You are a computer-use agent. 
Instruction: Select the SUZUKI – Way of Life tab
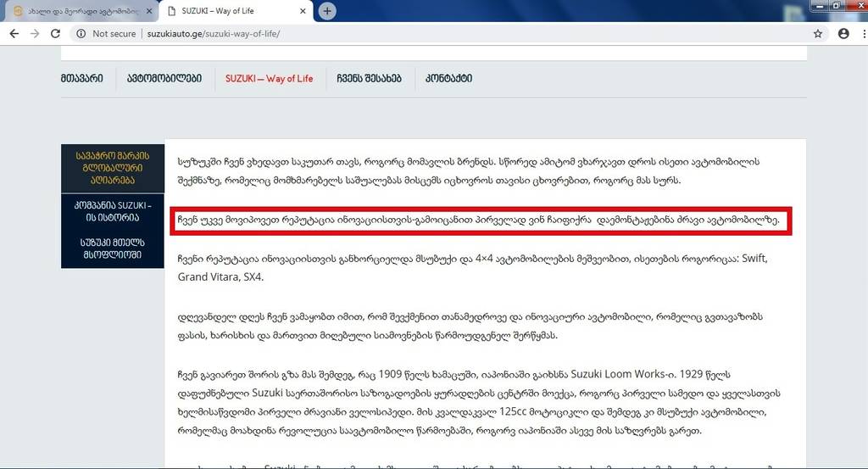coord(236,10)
